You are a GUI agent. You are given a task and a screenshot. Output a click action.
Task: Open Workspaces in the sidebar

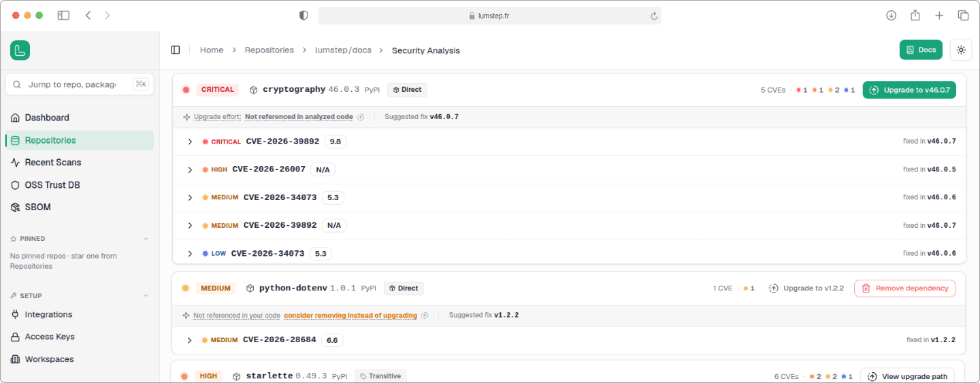tap(80, 359)
